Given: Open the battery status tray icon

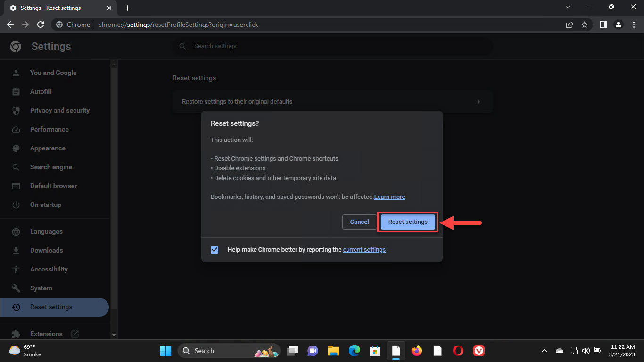Looking at the screenshot, I should coord(597,351).
